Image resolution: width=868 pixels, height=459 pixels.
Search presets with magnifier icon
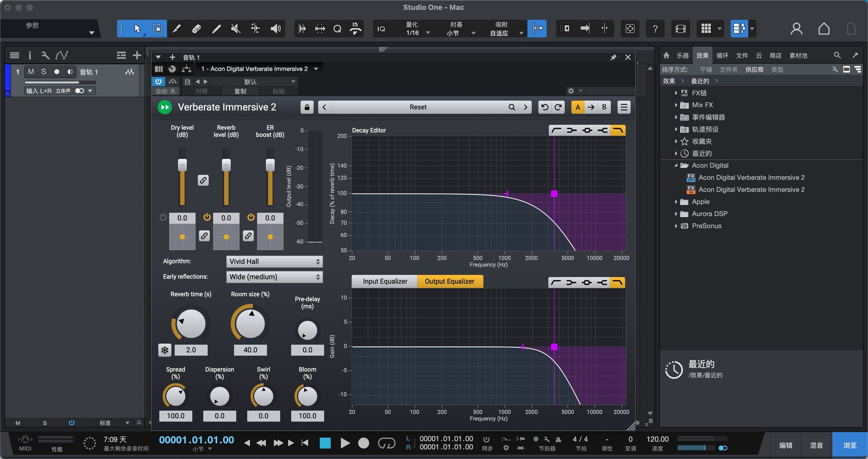pos(512,107)
